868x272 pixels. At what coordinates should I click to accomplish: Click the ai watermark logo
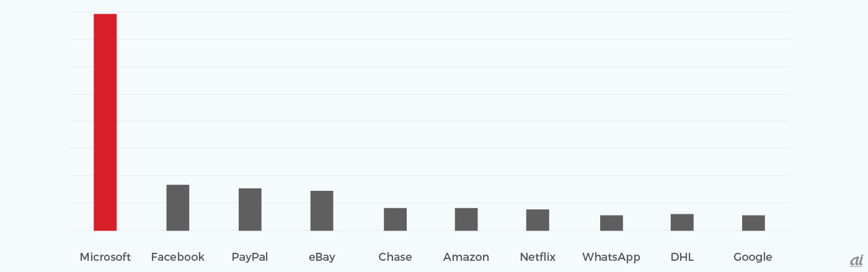tap(857, 261)
